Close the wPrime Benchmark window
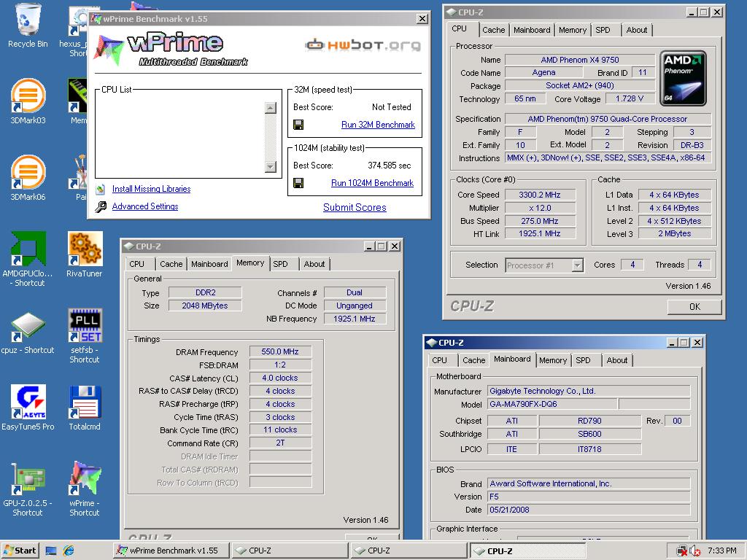Screen dimensions: 747x560 pyautogui.click(x=422, y=18)
